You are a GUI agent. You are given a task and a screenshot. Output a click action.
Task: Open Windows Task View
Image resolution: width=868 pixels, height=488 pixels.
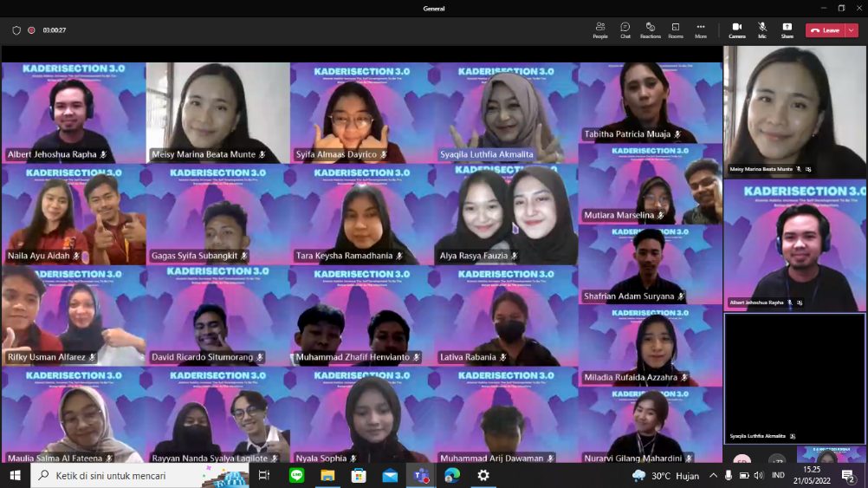(x=264, y=475)
